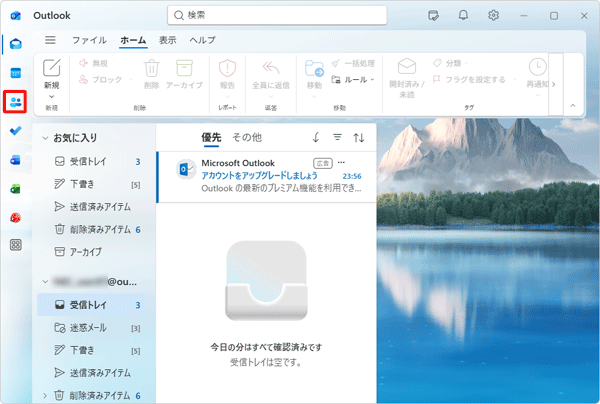
Task: Click the 移動 folder button
Action: click(x=314, y=75)
